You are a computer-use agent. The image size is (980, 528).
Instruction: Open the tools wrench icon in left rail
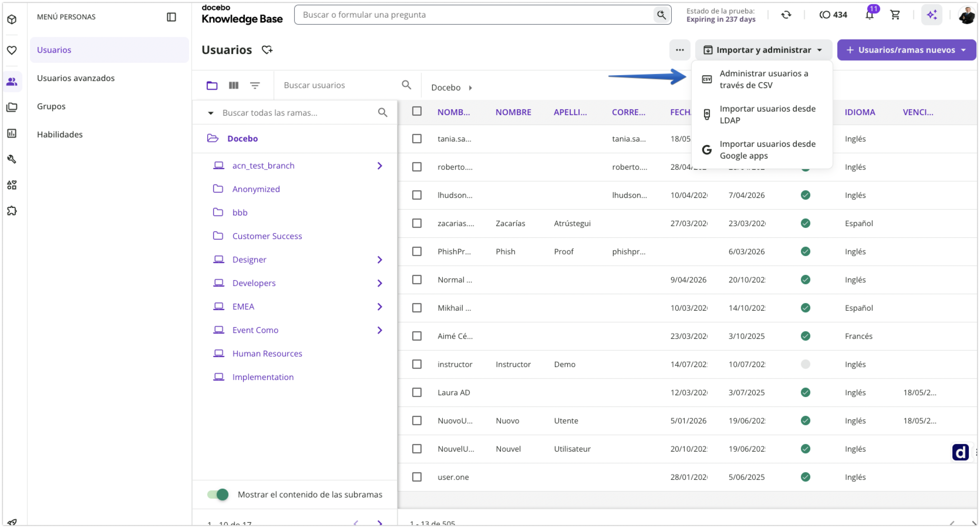point(12,159)
